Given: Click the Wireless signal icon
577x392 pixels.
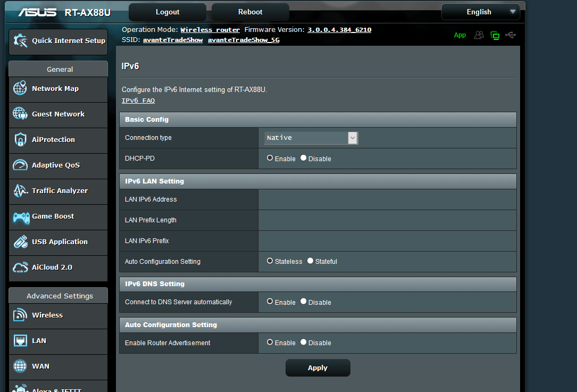Looking at the screenshot, I should [20, 315].
